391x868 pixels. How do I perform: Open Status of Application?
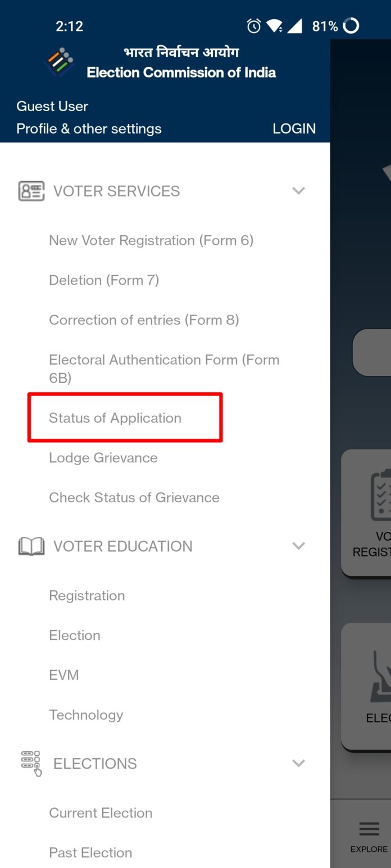pos(116,417)
